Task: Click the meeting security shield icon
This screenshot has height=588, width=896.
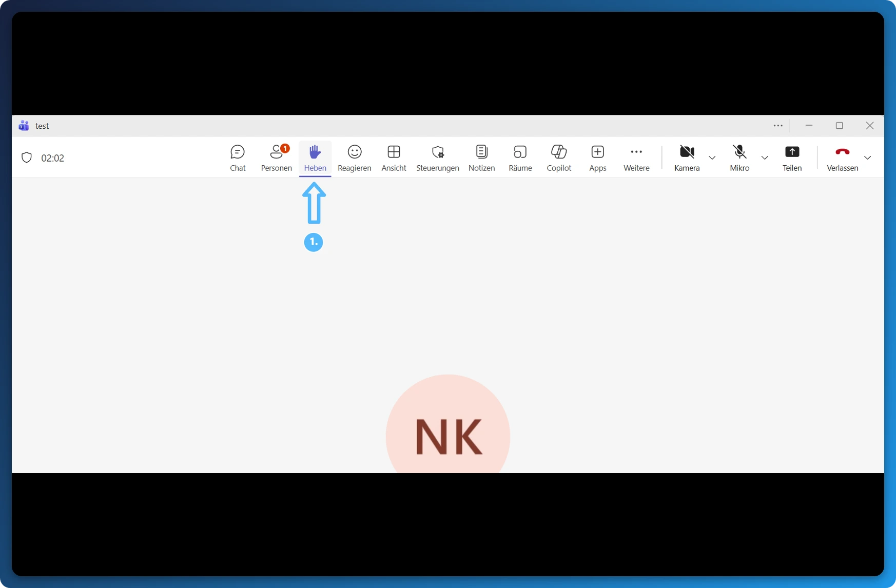Action: tap(26, 158)
